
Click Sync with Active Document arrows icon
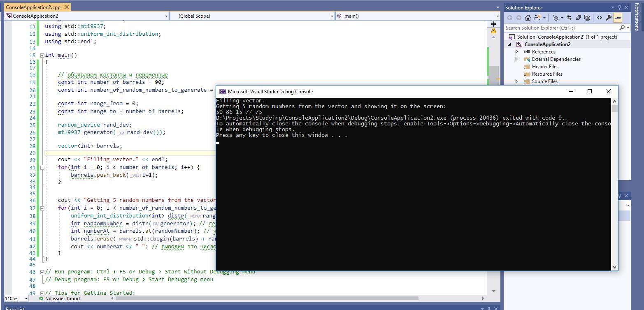pyautogui.click(x=569, y=18)
